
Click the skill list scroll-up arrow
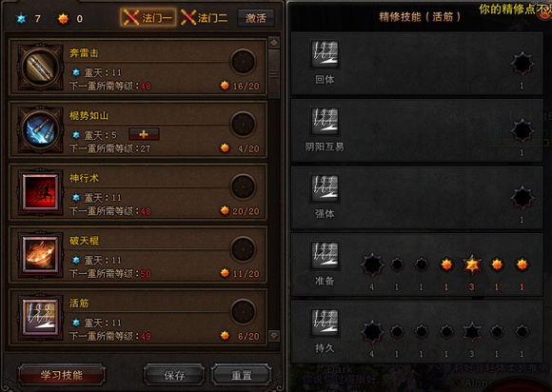[274, 43]
